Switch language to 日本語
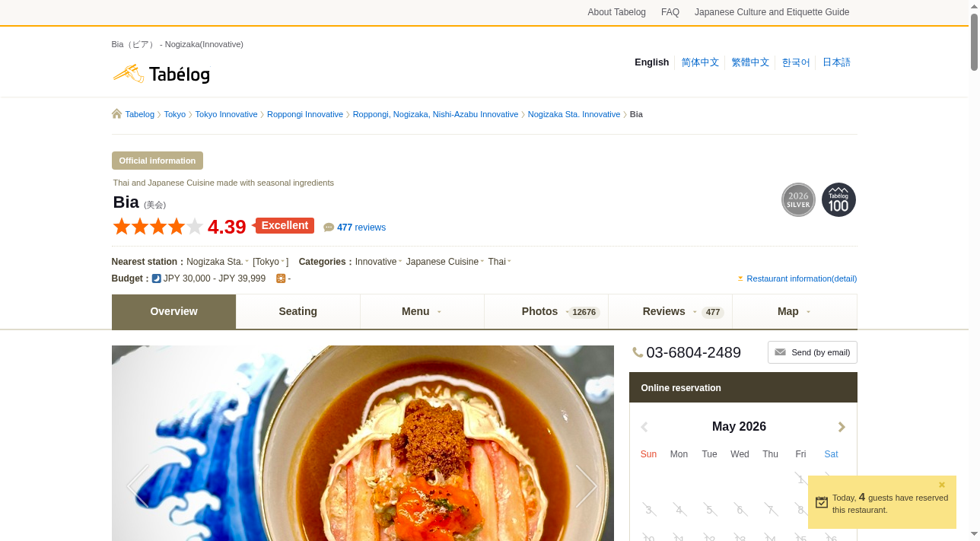The width and height of the screenshot is (980, 541). coord(836,62)
